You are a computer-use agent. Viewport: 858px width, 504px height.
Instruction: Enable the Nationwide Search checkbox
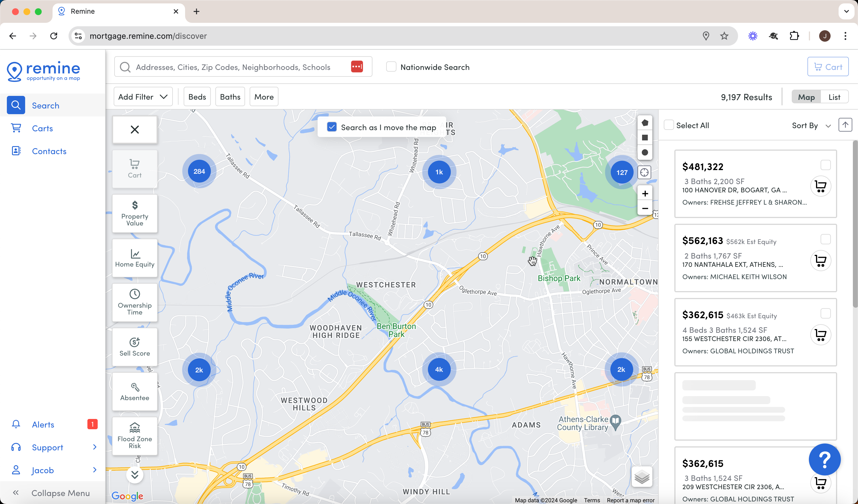[391, 67]
